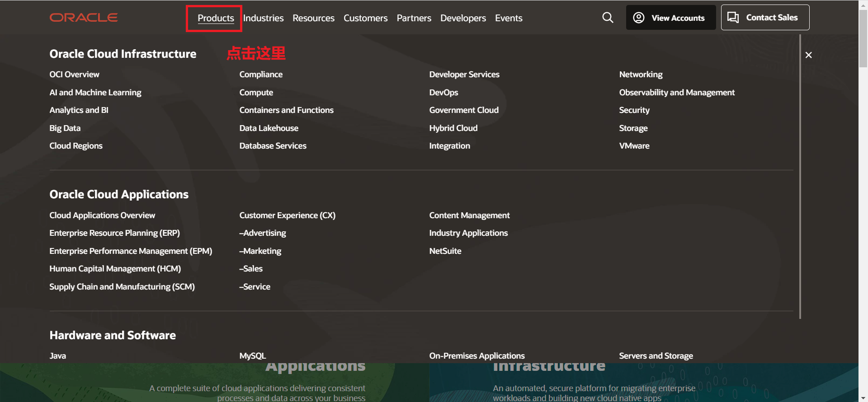Open the VMware link
The image size is (868, 402).
(634, 146)
